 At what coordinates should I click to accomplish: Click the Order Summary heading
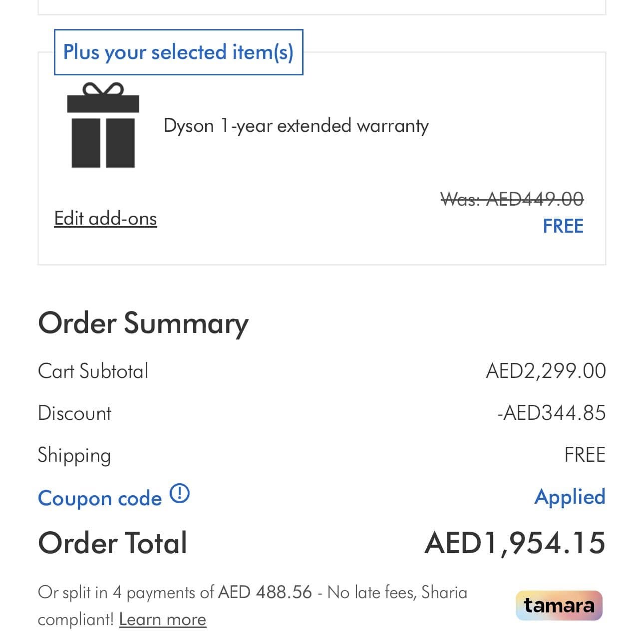(x=143, y=323)
